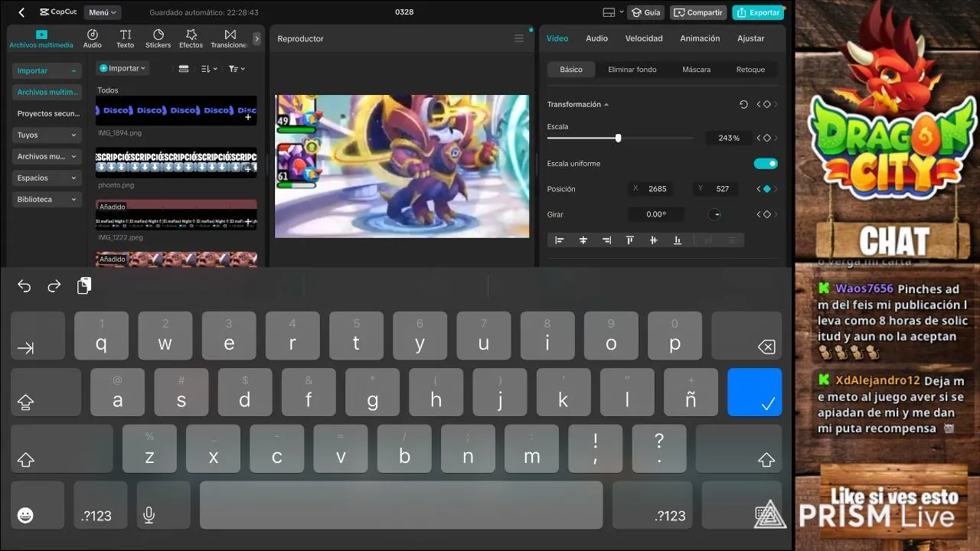980x551 pixels.
Task: Confirm entry with blue checkmark key
Action: pos(754,393)
